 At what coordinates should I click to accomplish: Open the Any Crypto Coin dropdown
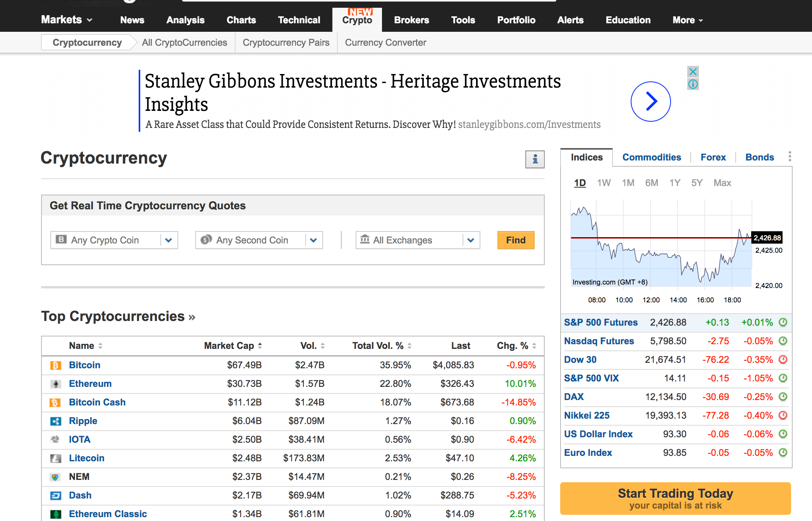114,240
